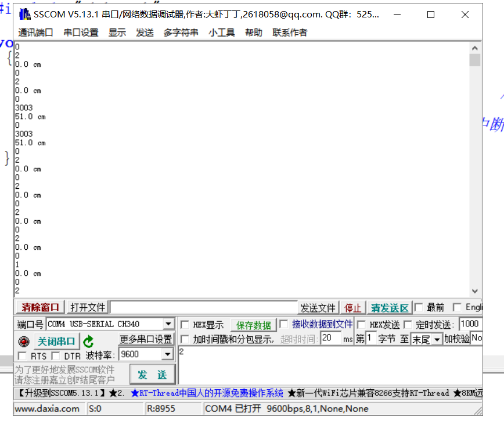Toggle the RTS checkbox
Screen dimensions: 504x438
(x=23, y=356)
